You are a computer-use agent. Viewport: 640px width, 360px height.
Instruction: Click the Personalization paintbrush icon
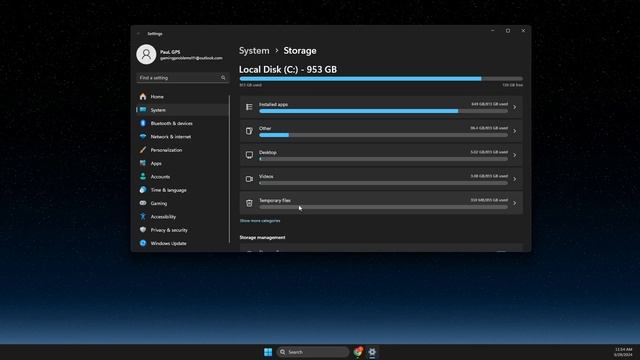[143, 150]
